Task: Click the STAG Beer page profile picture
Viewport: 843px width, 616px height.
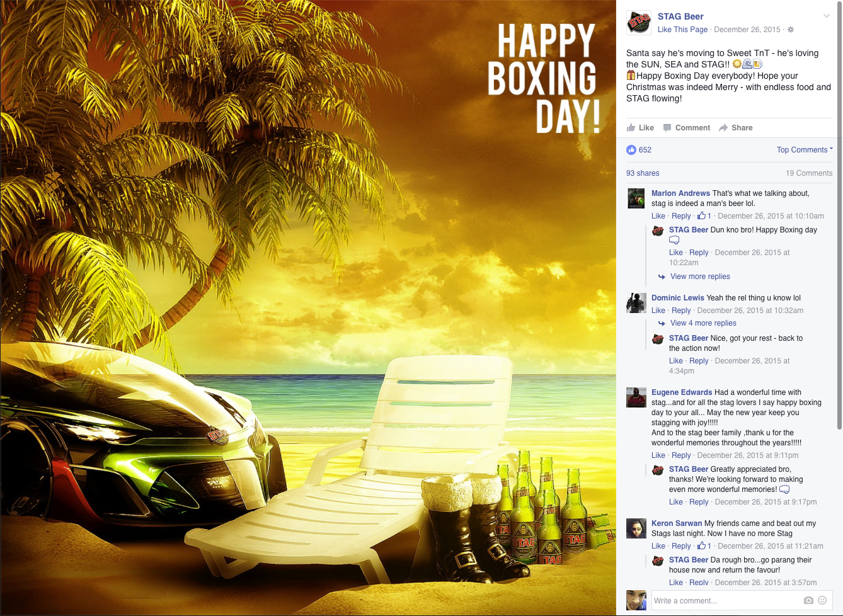Action: pyautogui.click(x=639, y=23)
